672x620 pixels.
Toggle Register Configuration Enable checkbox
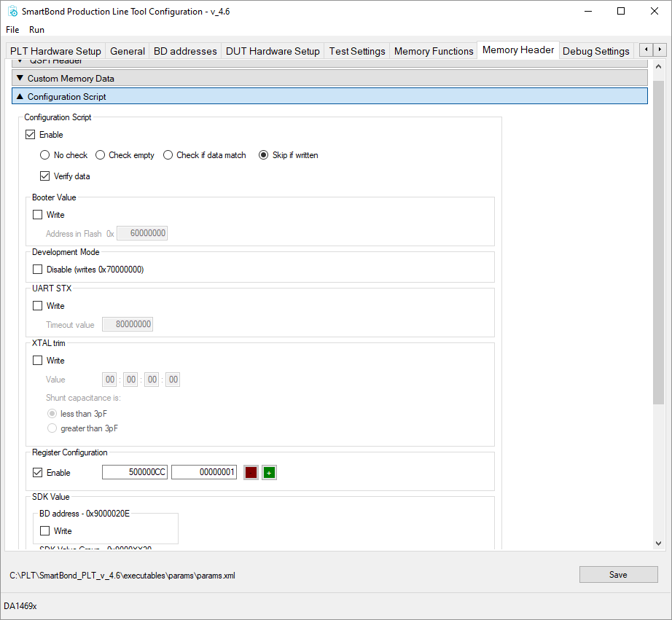pyautogui.click(x=38, y=473)
